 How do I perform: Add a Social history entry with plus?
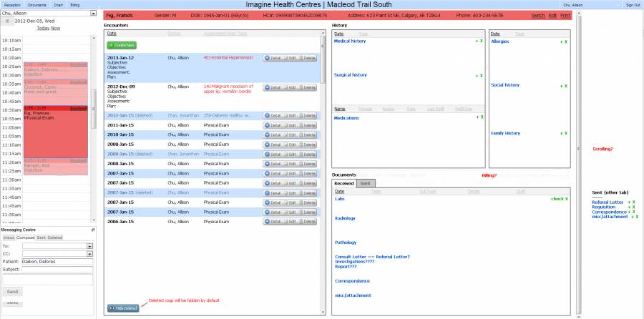[x=561, y=86]
